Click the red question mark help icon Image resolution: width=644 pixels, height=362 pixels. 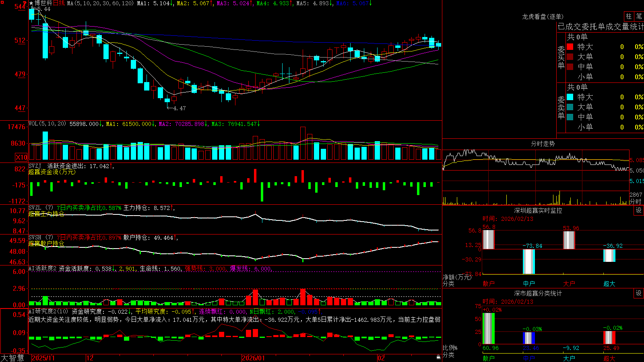[x=25, y=4]
